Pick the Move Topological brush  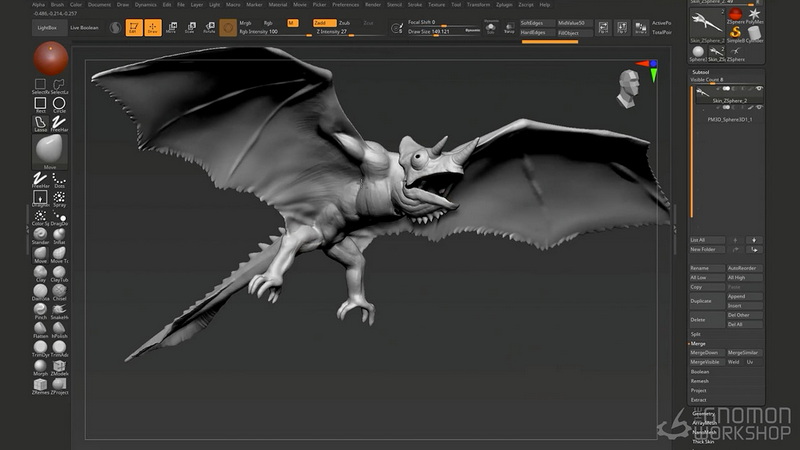(59, 255)
